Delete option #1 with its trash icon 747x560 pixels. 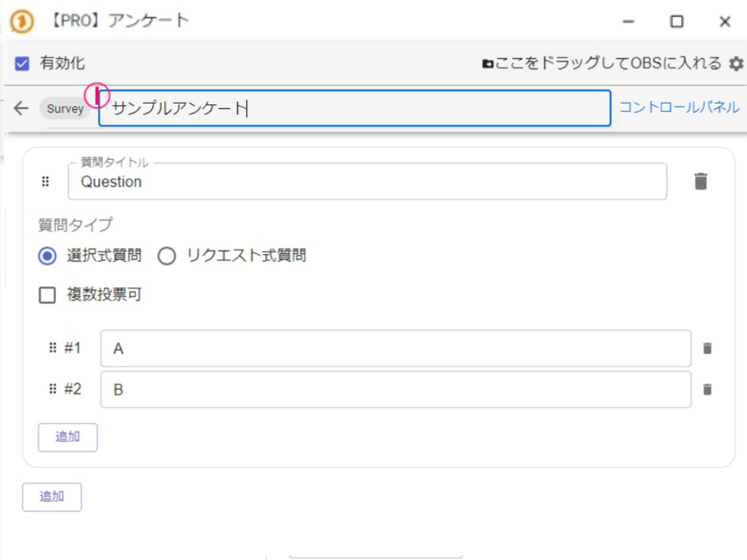(x=707, y=348)
